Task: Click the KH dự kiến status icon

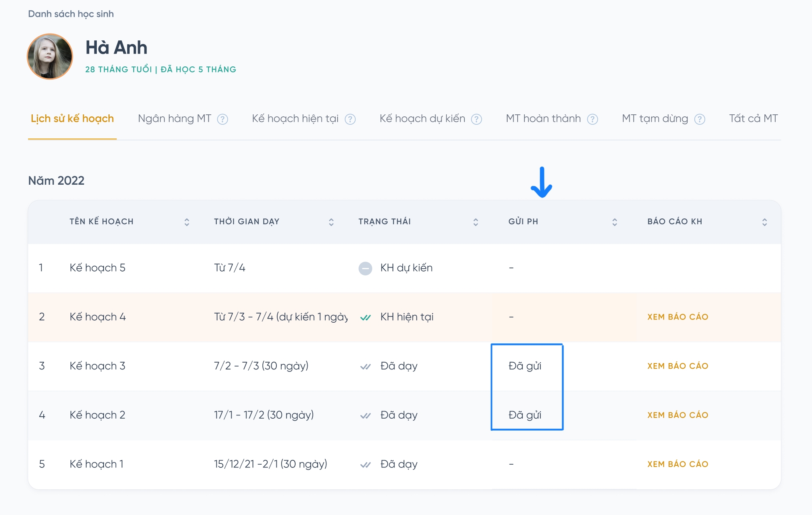Action: [x=365, y=268]
